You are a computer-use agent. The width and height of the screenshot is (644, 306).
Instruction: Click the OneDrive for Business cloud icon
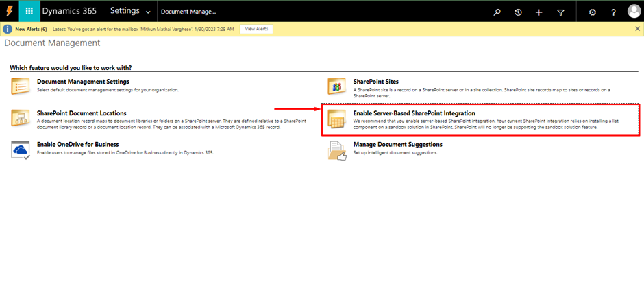point(21,150)
